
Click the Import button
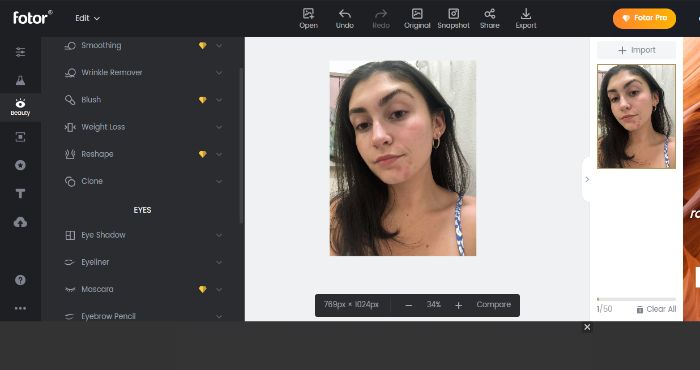(x=636, y=50)
